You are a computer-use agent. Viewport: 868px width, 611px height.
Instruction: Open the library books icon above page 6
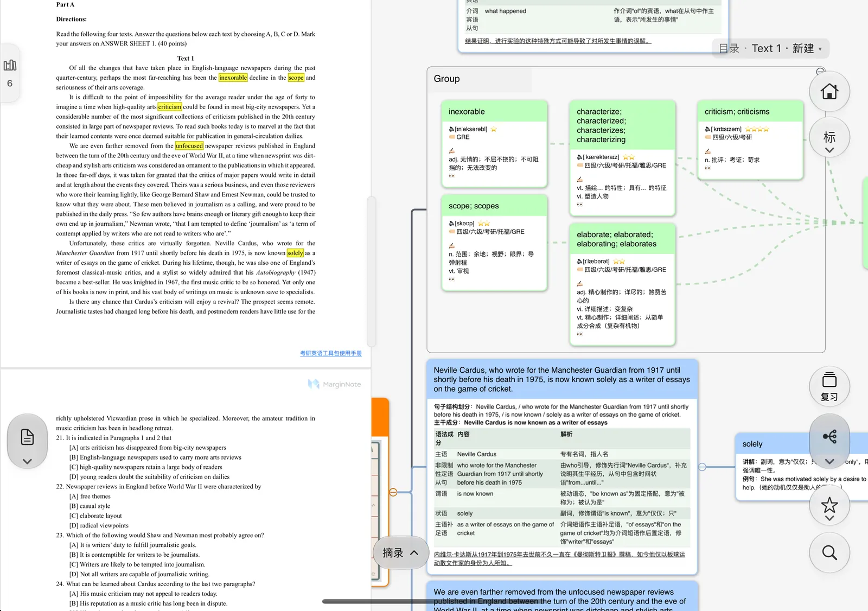click(10, 65)
